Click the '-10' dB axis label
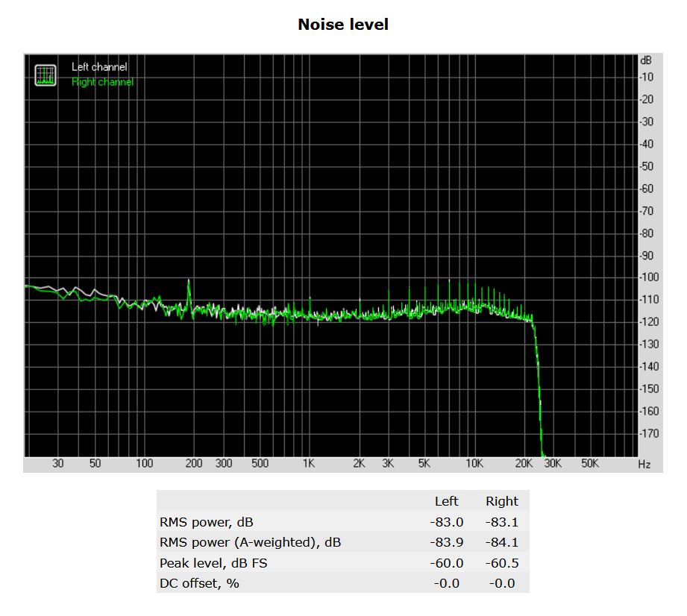687x616 pixels. [x=647, y=78]
